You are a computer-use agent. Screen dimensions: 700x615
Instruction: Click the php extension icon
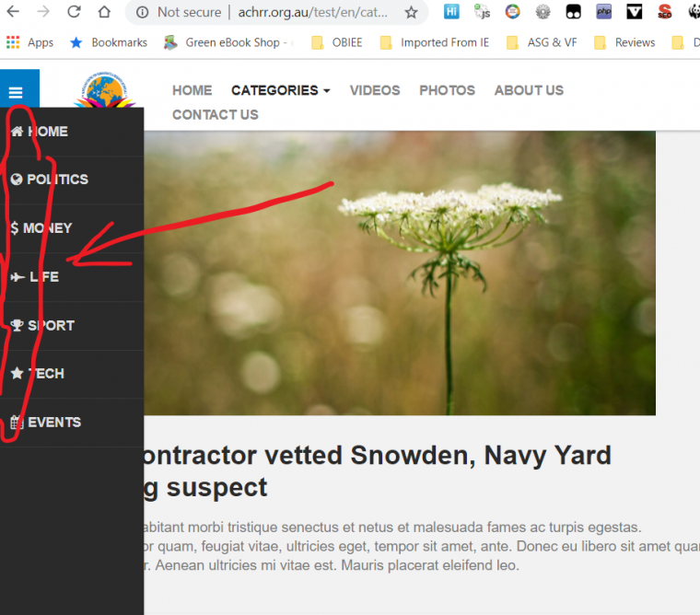603,12
